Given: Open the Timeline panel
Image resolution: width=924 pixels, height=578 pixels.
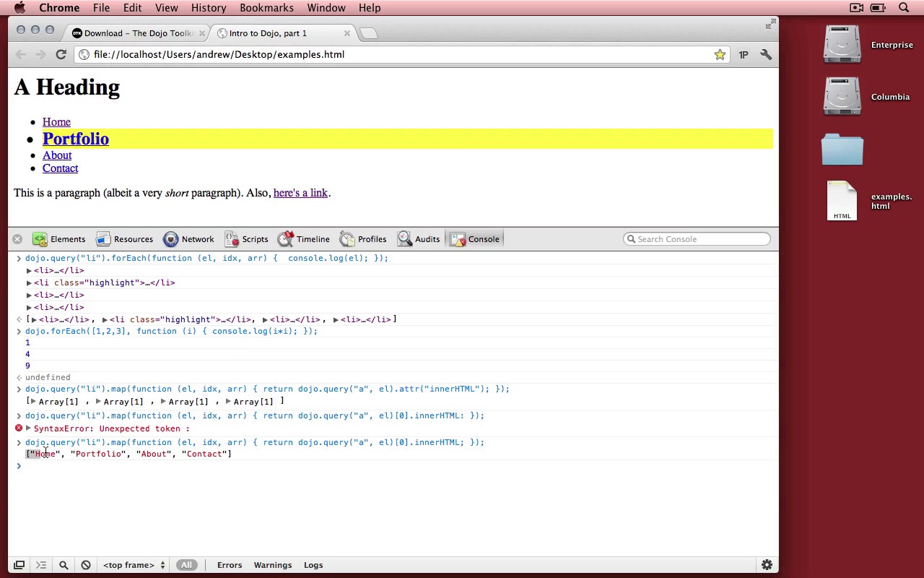Looking at the screenshot, I should pyautogui.click(x=304, y=239).
